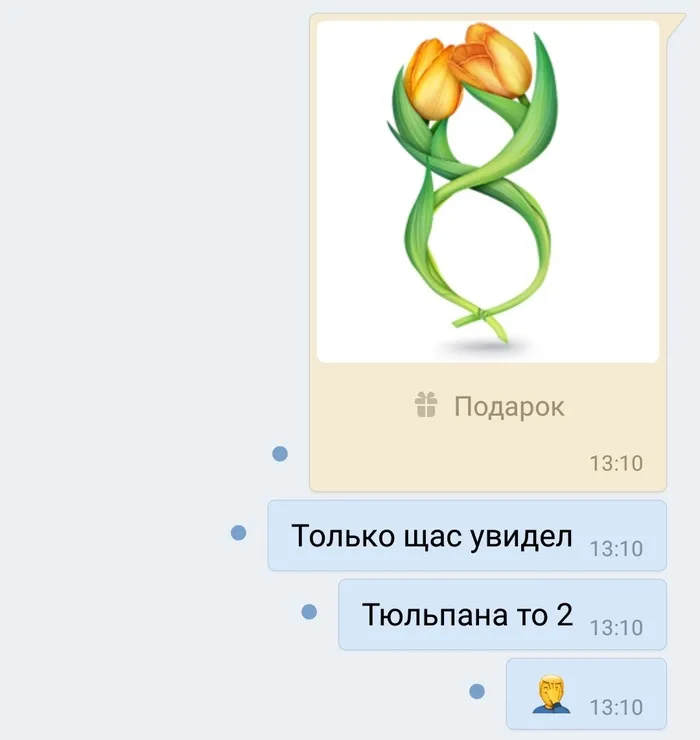Select the facepalm emoji in last message

551,694
